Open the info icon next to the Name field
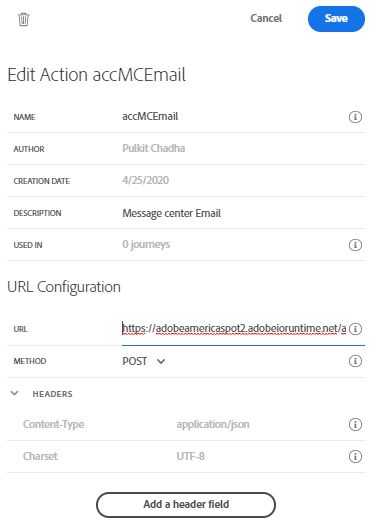Image resolution: width=384 pixels, height=525 pixels. pos(355,117)
